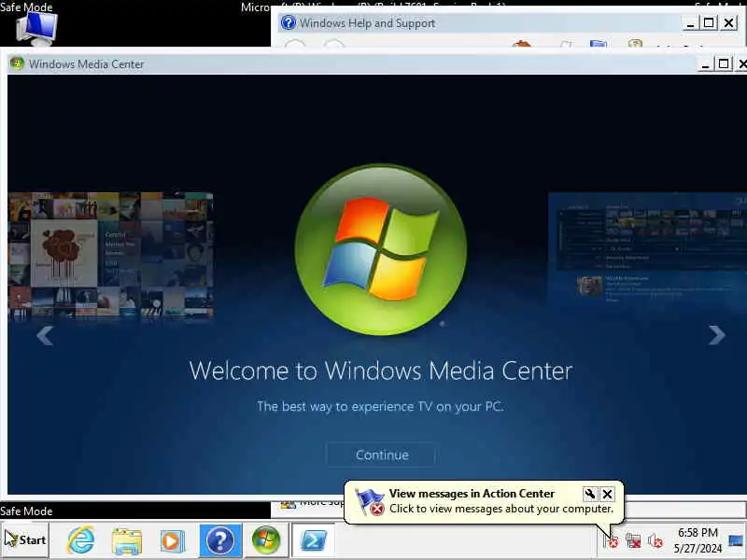
Task: Open the Computer icon on the desktop
Action: coord(37,29)
